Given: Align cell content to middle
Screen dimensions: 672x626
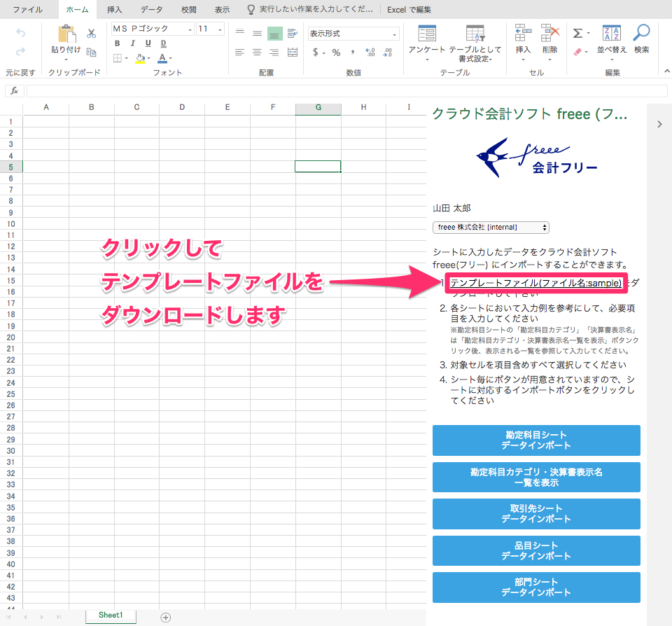Looking at the screenshot, I should pyautogui.click(x=257, y=33).
